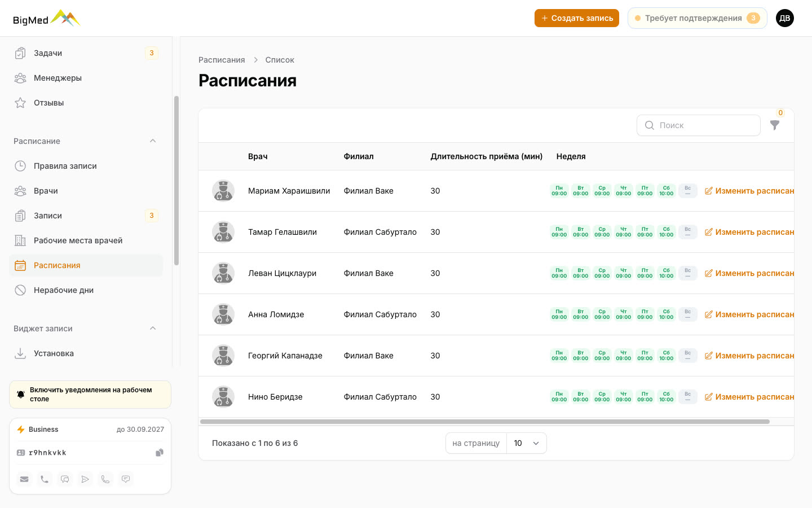The width and height of the screenshot is (812, 508).
Task: Open Нерабочие дни page
Action: coord(86,290)
